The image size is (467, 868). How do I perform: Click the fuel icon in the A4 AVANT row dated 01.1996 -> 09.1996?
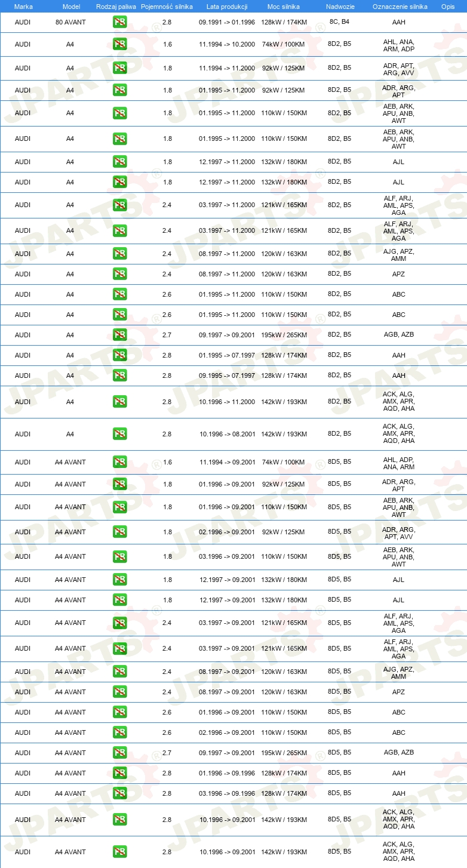[119, 773]
